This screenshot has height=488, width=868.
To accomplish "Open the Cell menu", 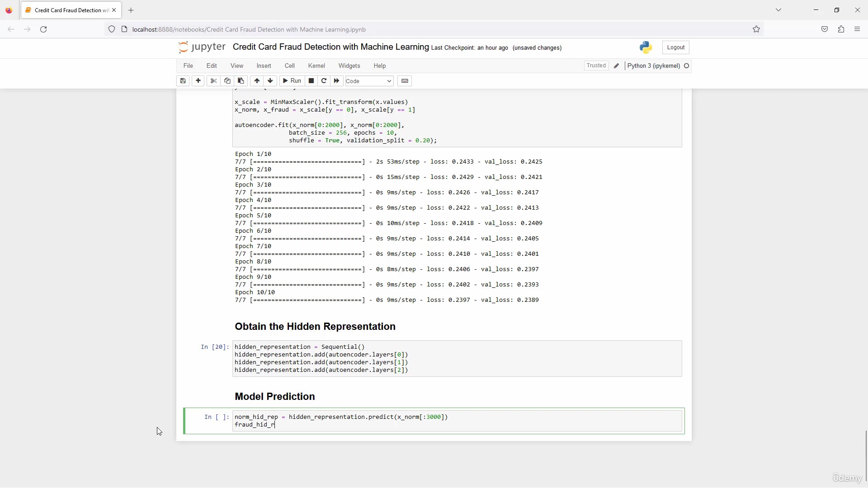I will pos(290,66).
